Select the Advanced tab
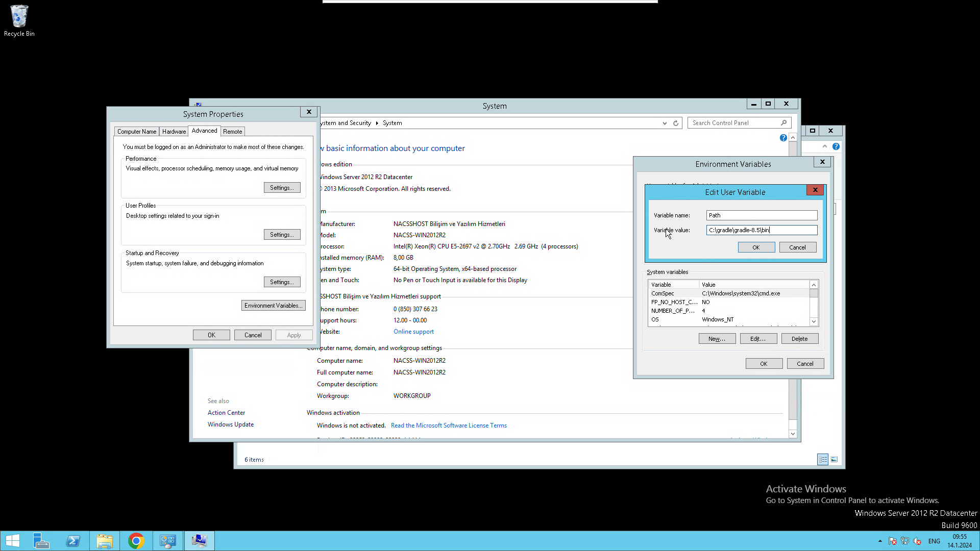The image size is (980, 551). coord(205,131)
